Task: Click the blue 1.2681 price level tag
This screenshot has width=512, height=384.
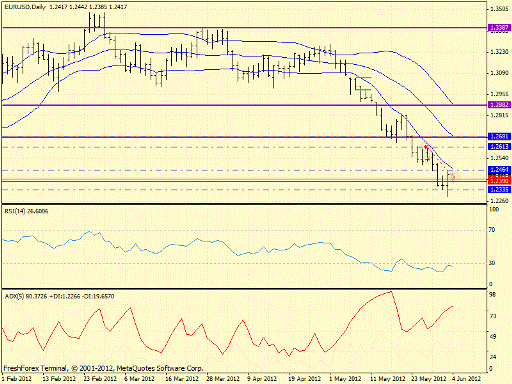Action: 499,136
